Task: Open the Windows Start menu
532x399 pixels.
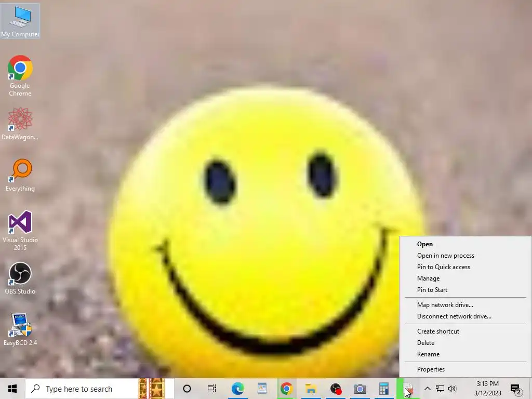Action: [12, 389]
